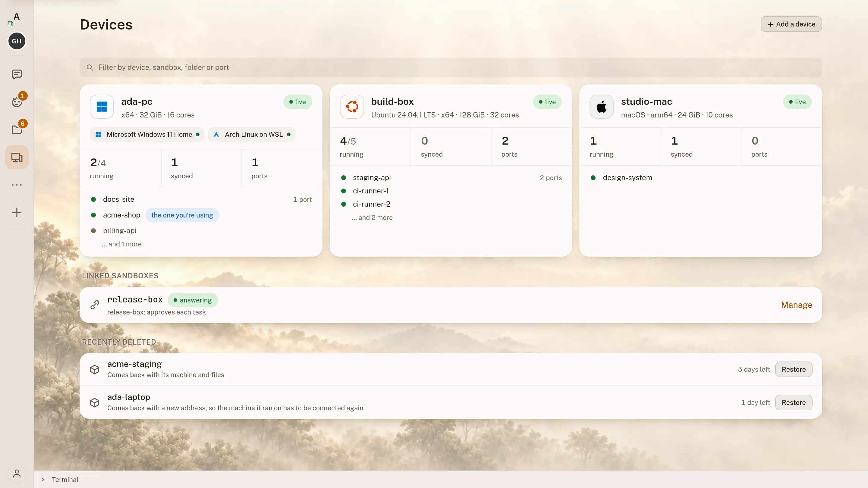Open the Terminal panel at bottom
The width and height of the screenshot is (868, 488).
(x=60, y=479)
